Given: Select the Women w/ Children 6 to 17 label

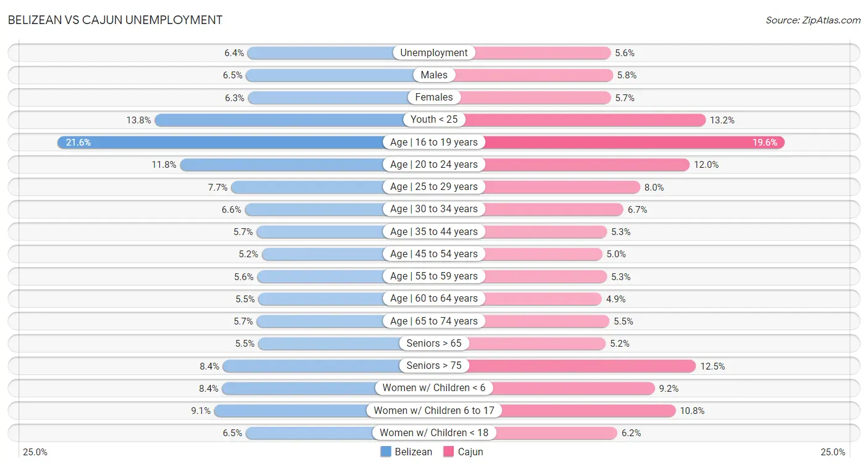Looking at the screenshot, I should (x=434, y=410).
